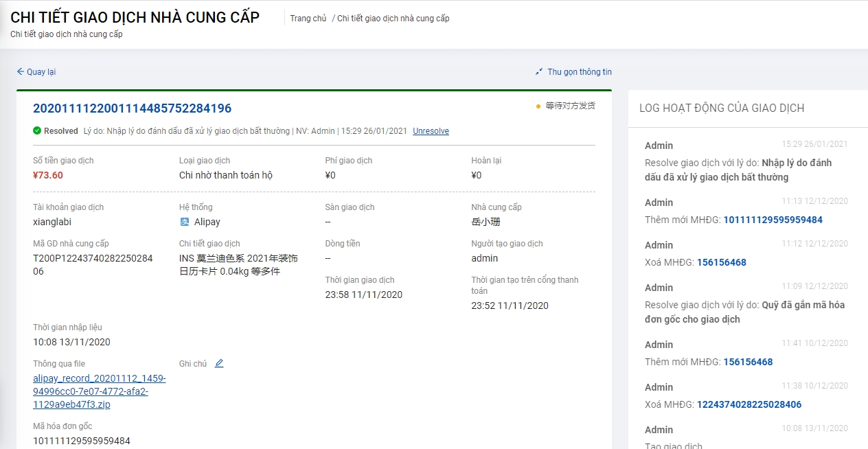Open transaction ID 2020111122001114485752284196

point(132,108)
